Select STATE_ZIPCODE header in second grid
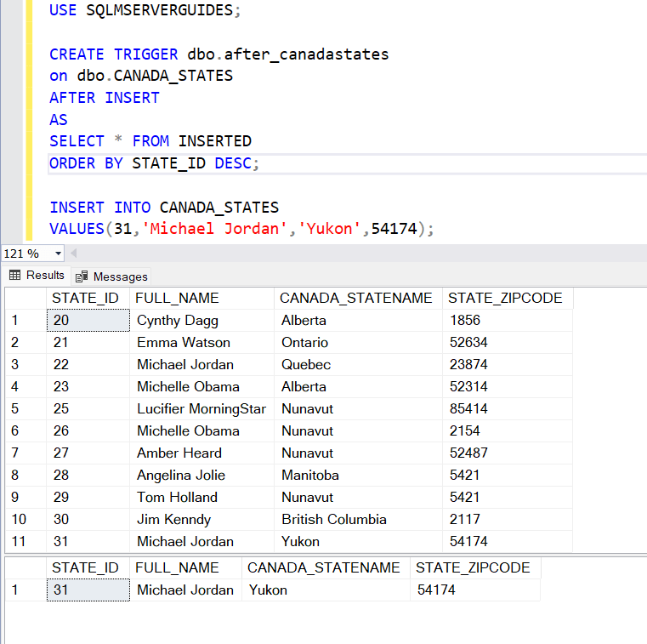This screenshot has width=647, height=644. click(475, 568)
